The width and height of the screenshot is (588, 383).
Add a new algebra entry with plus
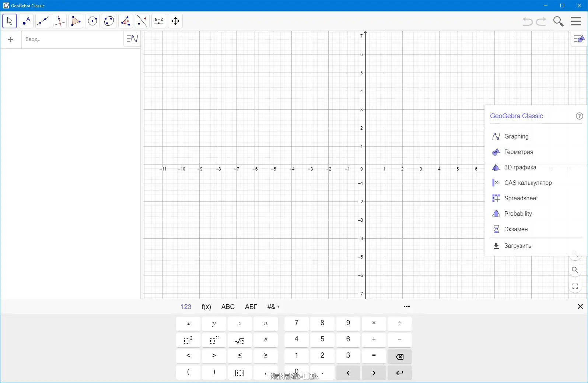tap(11, 39)
